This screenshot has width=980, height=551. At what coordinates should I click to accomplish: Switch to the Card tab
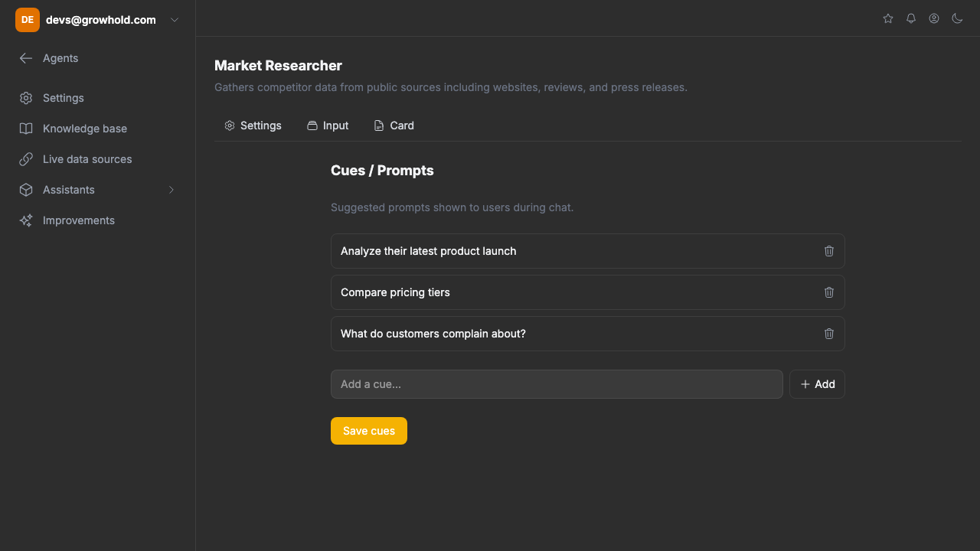394,126
